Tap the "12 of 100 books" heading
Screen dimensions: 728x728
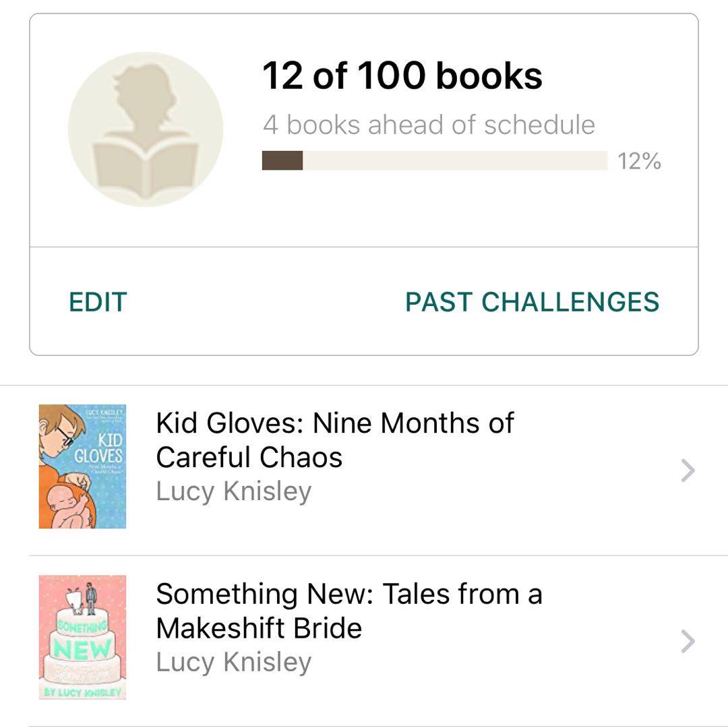coord(402,75)
